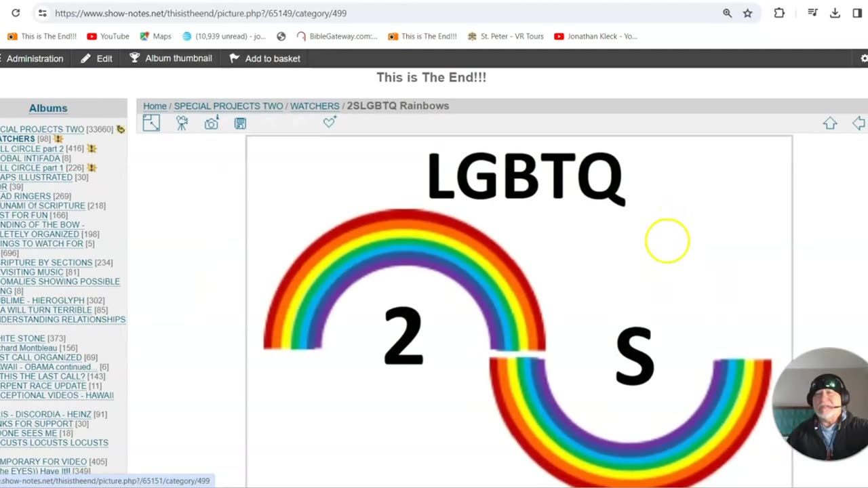This screenshot has height=488, width=868.
Task: Bookmark this page with the star icon
Action: click(747, 13)
